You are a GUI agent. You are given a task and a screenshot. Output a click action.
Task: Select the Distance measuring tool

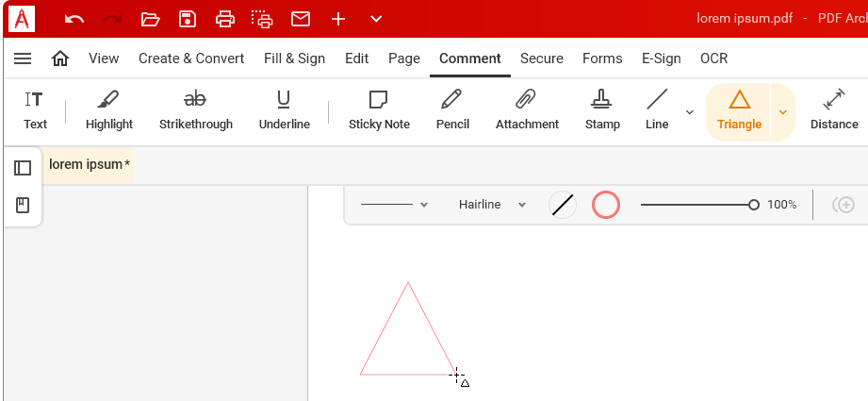tap(834, 111)
